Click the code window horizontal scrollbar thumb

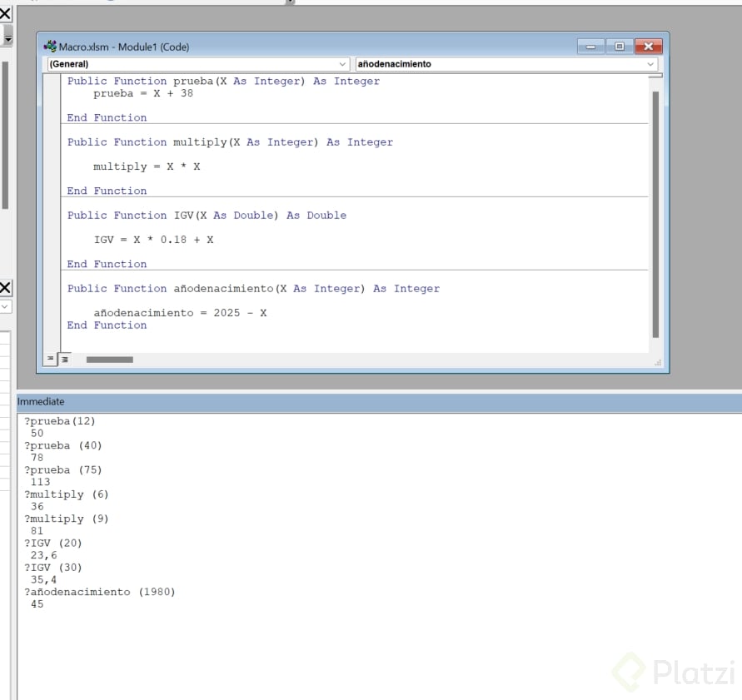109,360
